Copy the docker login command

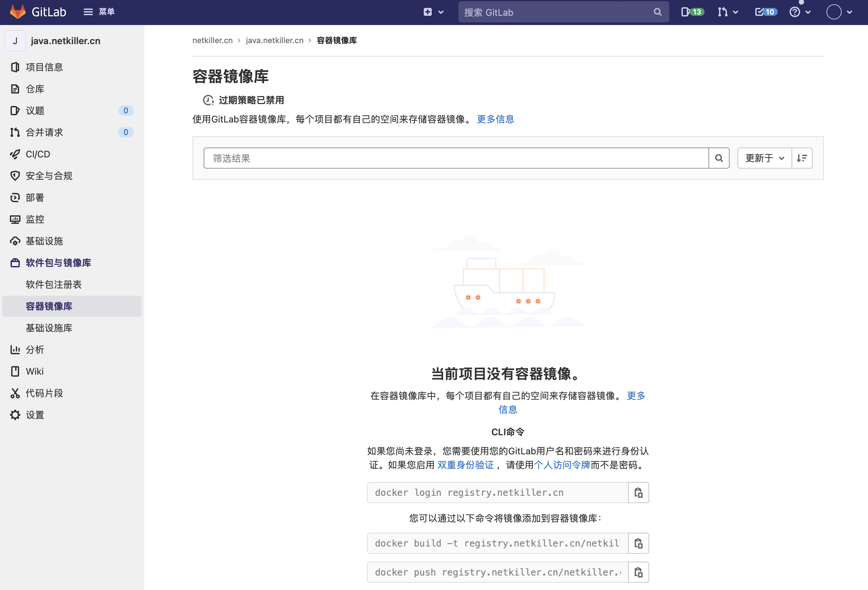pos(638,493)
